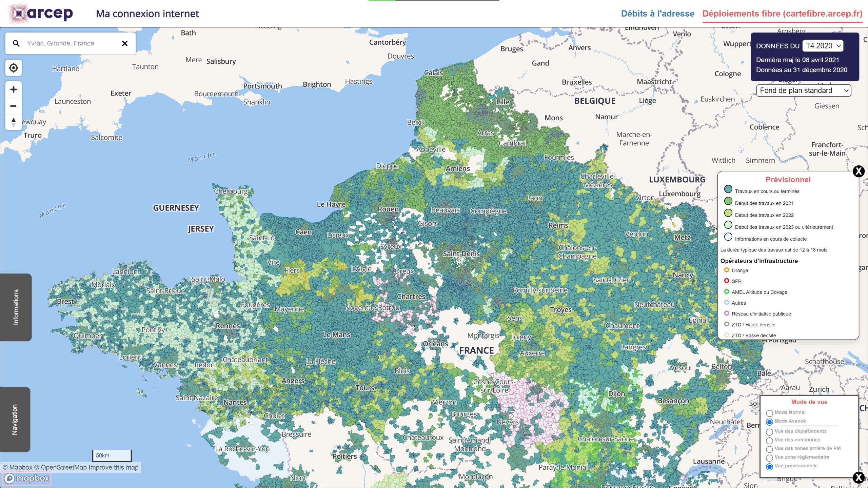Click the Orléans label on the map
Image resolution: width=868 pixels, height=488 pixels.
point(435,344)
